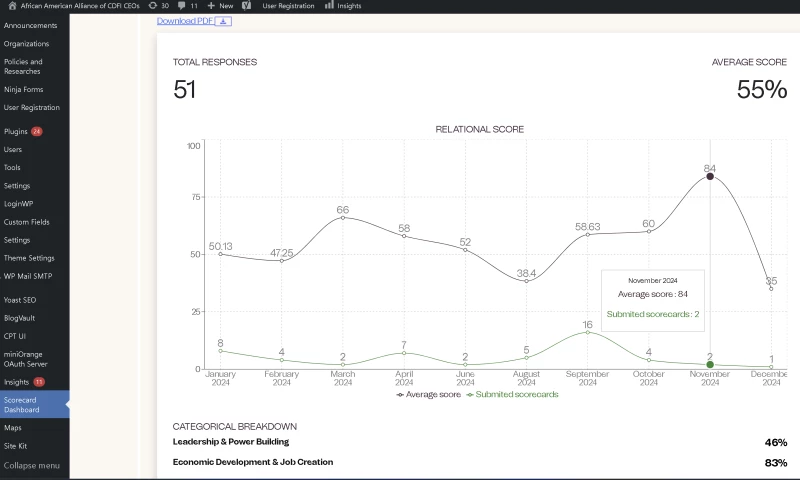Click the Yoast SEO icon in admin bar

[x=246, y=6]
